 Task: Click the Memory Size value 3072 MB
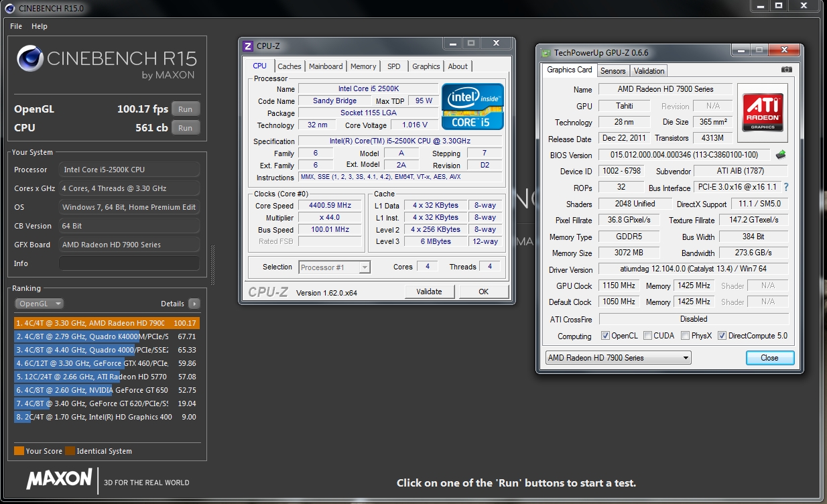coord(629,253)
